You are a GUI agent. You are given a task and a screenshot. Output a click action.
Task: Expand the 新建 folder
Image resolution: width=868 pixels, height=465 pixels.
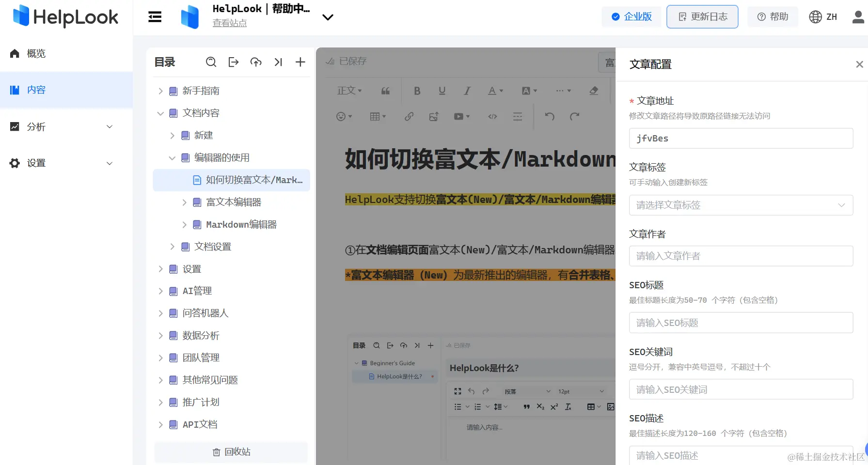pyautogui.click(x=172, y=136)
